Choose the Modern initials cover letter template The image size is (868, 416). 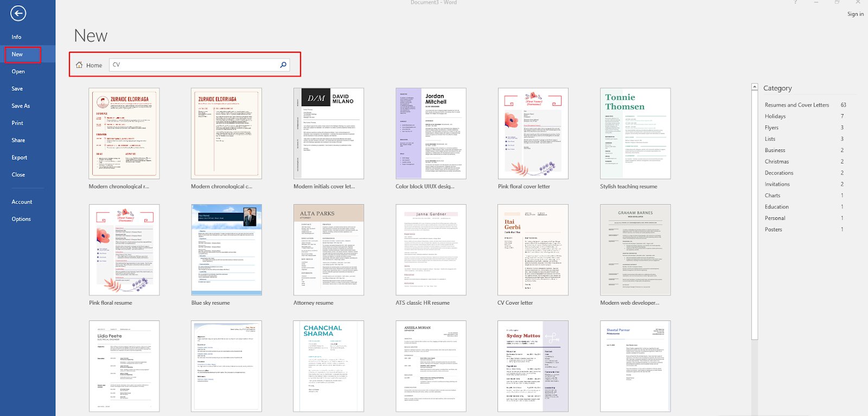(x=329, y=134)
